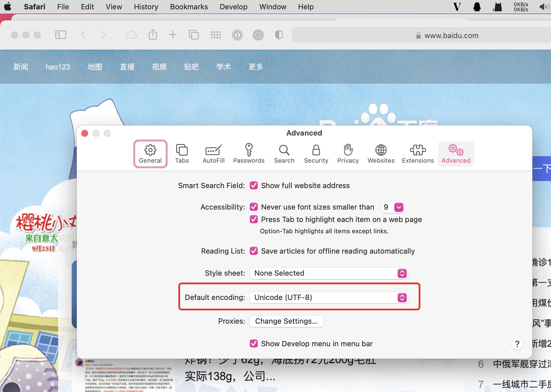Image resolution: width=551 pixels, height=392 pixels.
Task: Disable Save articles for offline reading automatically
Action: coord(254,251)
